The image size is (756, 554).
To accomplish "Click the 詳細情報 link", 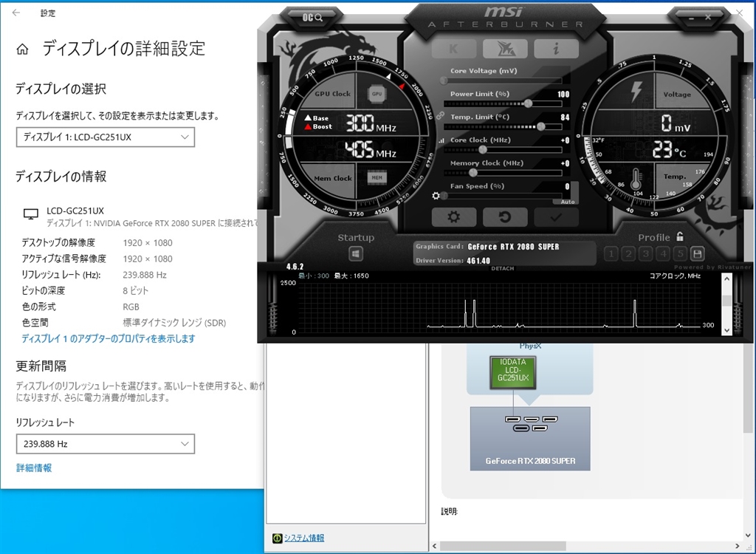I will pos(34,468).
